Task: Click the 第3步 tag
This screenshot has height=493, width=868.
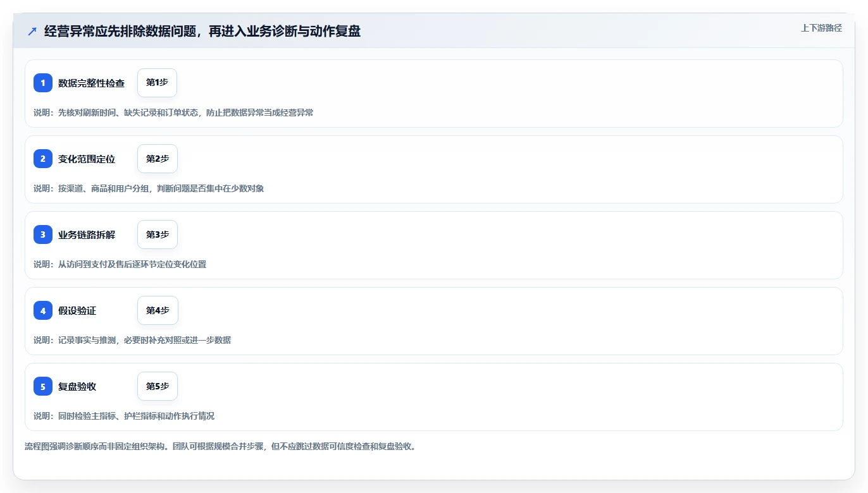Action: 158,234
